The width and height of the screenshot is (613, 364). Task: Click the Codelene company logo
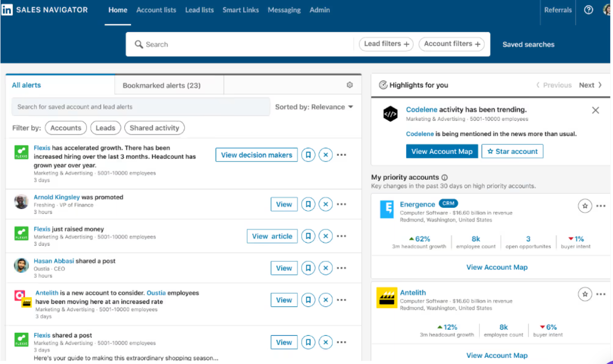point(390,114)
